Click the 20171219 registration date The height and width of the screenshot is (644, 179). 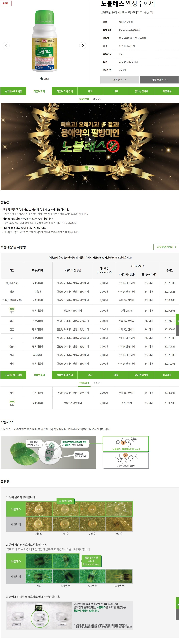tap(170, 321)
